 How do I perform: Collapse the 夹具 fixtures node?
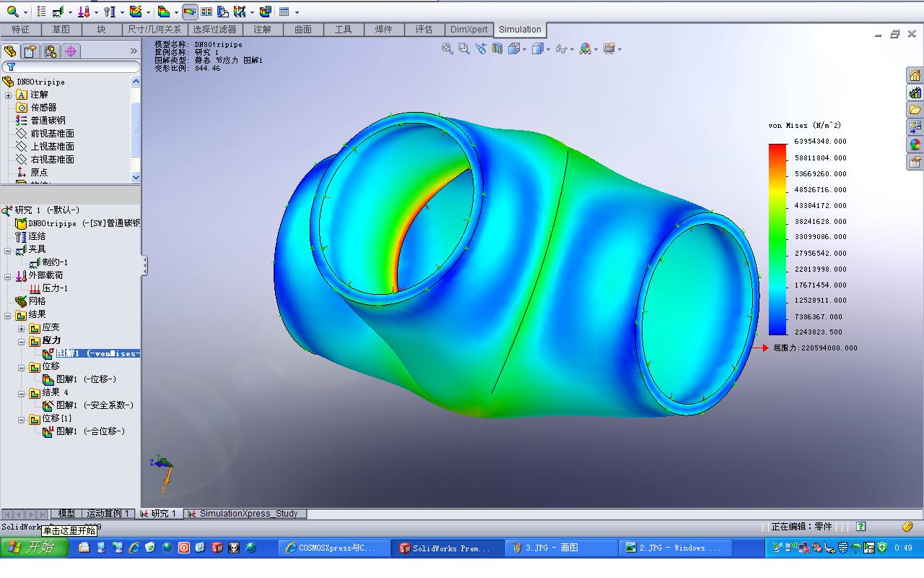8,250
